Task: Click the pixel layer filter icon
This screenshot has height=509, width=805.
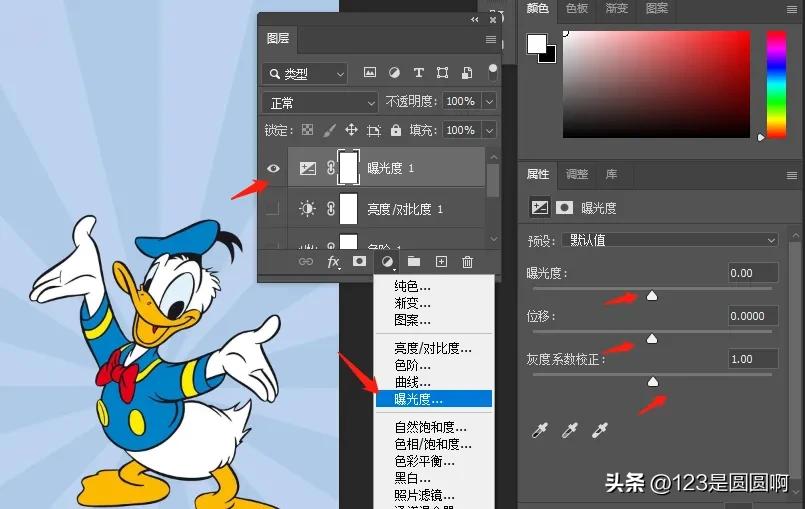Action: pyautogui.click(x=370, y=72)
